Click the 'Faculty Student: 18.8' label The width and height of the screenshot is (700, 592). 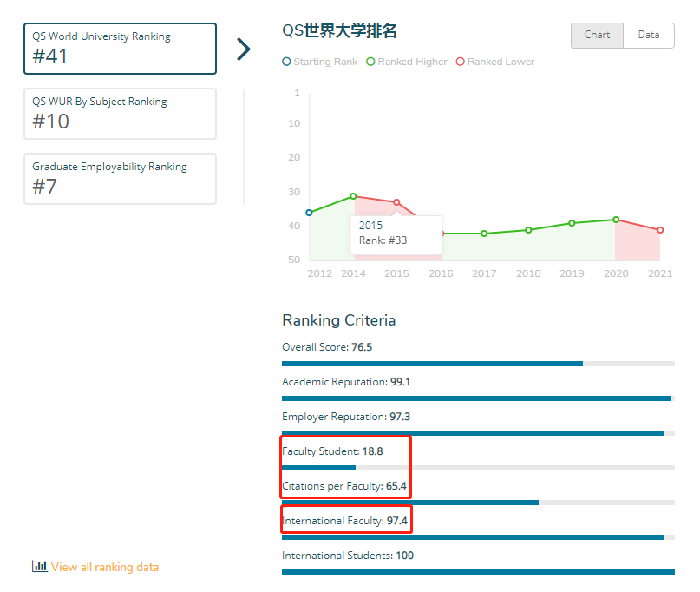(332, 451)
